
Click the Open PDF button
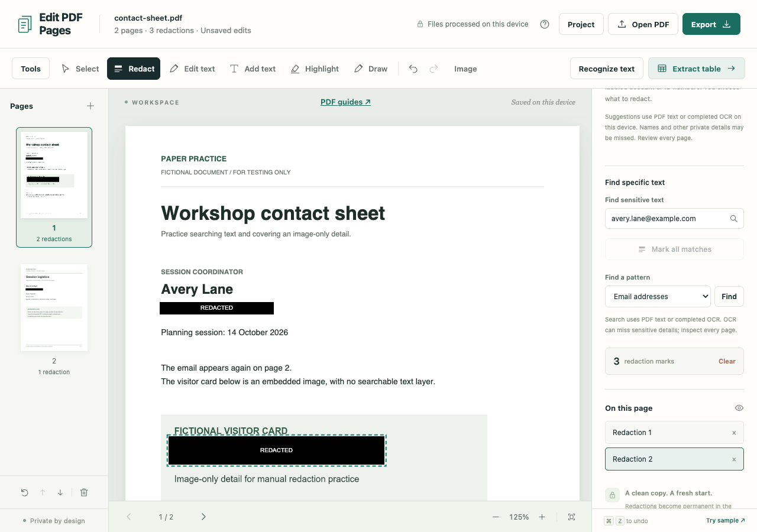point(643,24)
